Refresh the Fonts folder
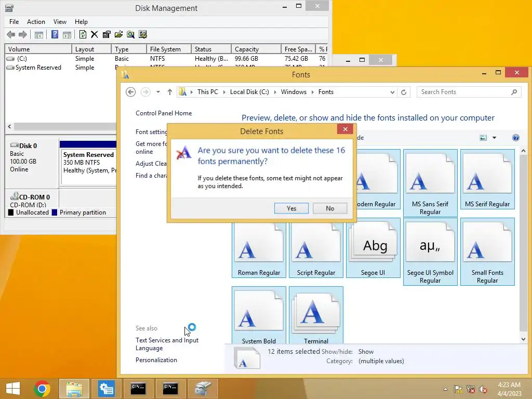532x399 pixels. (404, 92)
